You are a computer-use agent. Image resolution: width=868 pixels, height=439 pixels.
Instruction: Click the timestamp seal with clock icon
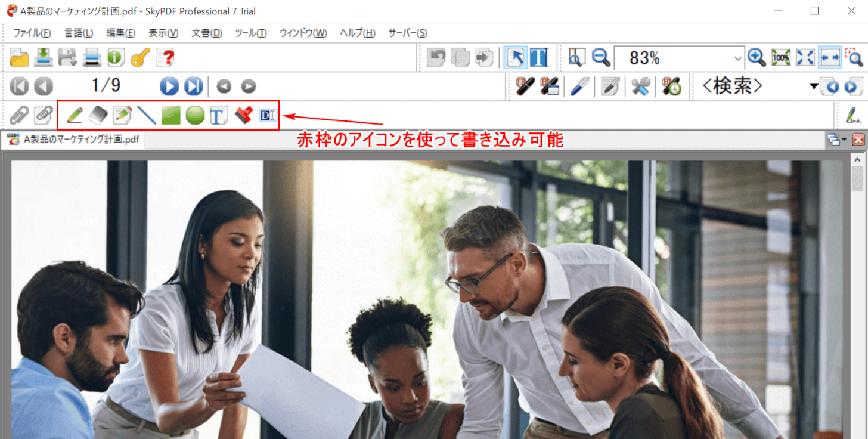click(x=671, y=86)
